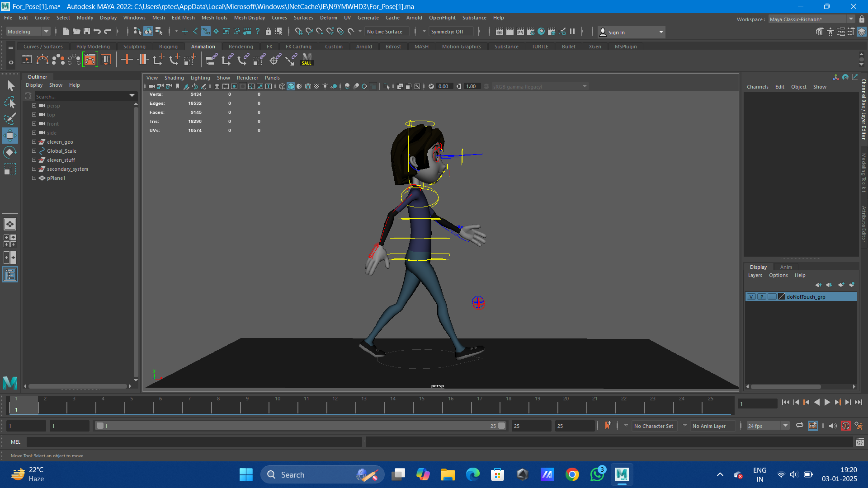This screenshot has width=868, height=488.
Task: Click the New Scene icon
Action: [x=66, y=31]
